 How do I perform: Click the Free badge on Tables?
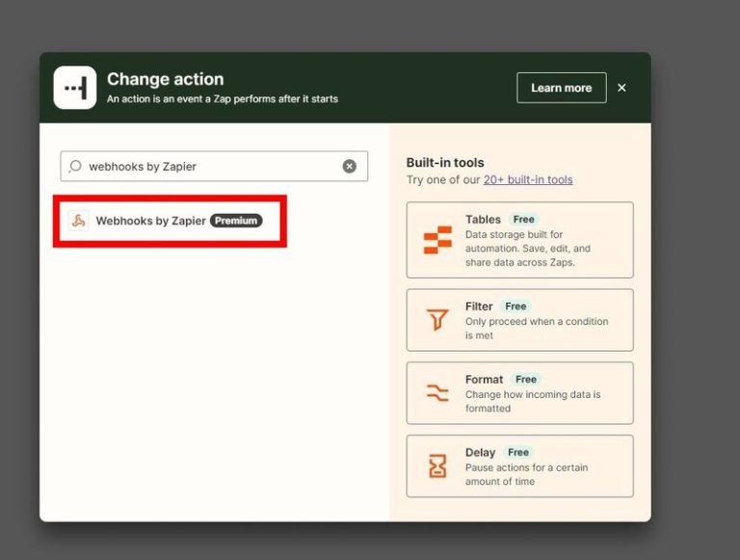tap(523, 219)
